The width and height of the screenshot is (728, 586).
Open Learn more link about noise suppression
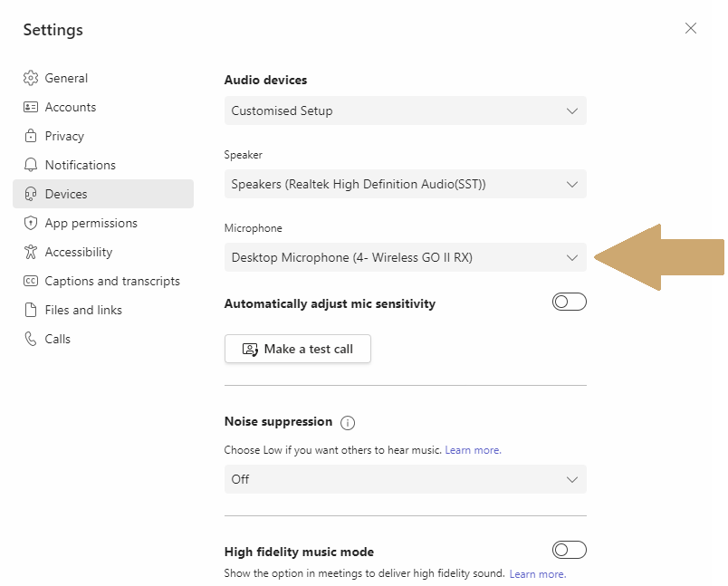click(x=473, y=450)
